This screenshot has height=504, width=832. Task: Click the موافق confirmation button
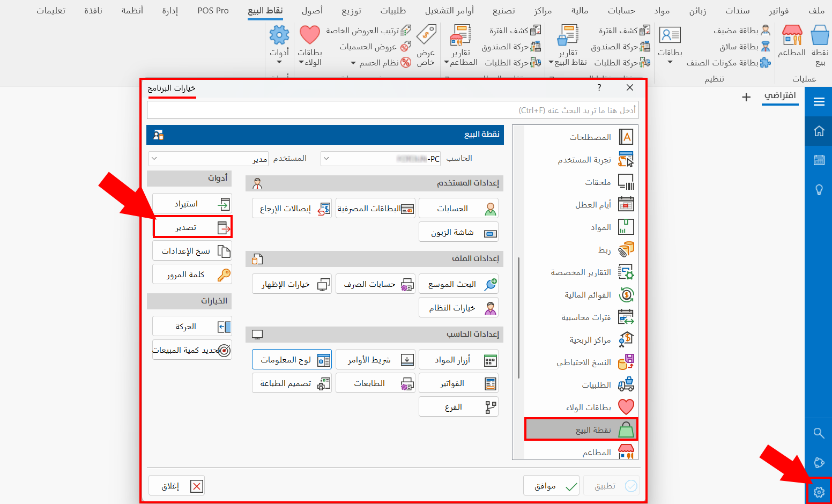click(x=551, y=485)
